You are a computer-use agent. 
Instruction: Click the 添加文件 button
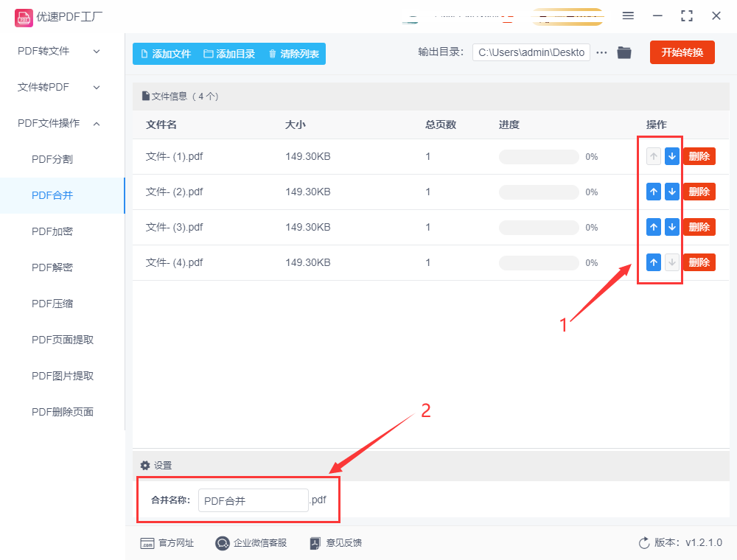pyautogui.click(x=166, y=54)
